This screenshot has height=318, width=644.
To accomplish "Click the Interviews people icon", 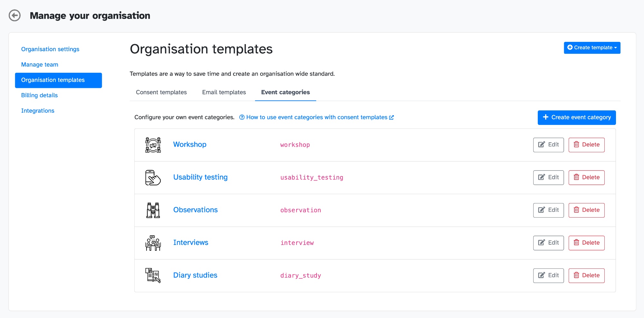I will [153, 243].
